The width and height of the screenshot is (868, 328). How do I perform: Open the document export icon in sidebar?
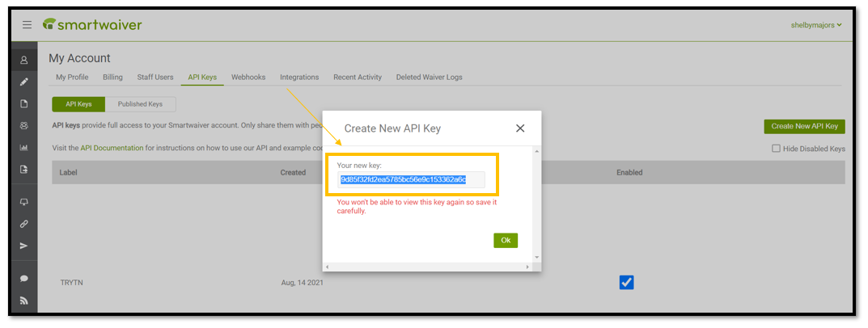tap(23, 170)
